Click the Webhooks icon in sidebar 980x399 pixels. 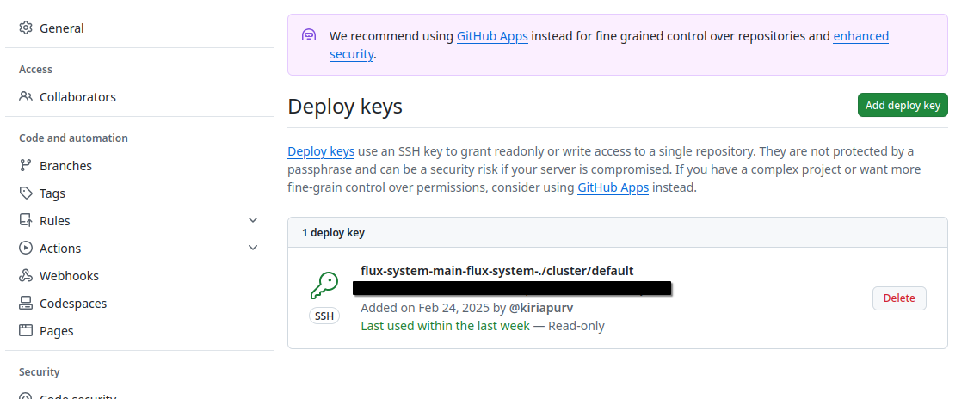tap(26, 276)
